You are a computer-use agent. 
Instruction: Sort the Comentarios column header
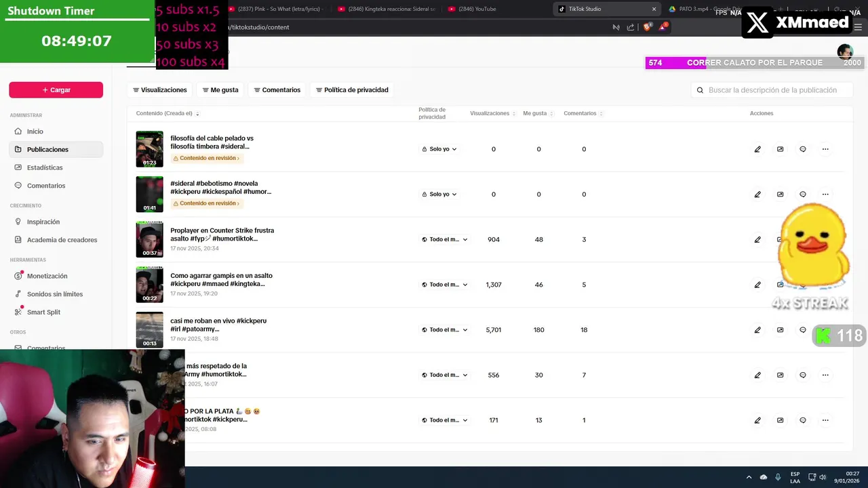pyautogui.click(x=583, y=113)
